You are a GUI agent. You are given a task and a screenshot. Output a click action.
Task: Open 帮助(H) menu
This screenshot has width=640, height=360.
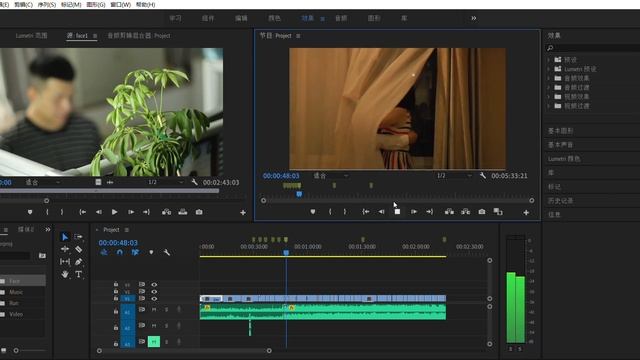pyautogui.click(x=145, y=4)
